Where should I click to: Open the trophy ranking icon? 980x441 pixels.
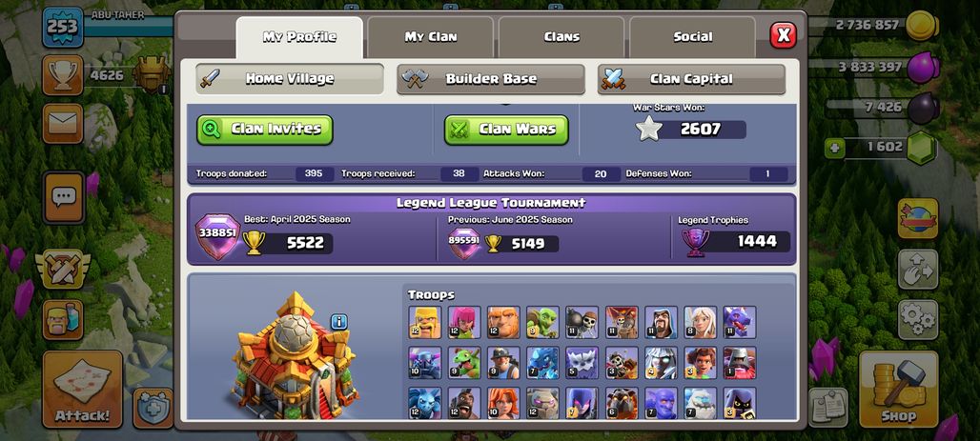tap(63, 75)
